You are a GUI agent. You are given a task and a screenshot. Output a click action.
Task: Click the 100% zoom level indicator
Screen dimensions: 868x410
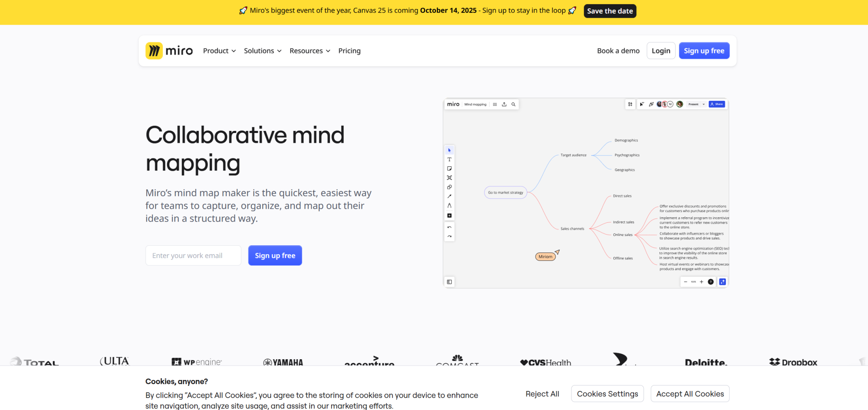pos(693,282)
